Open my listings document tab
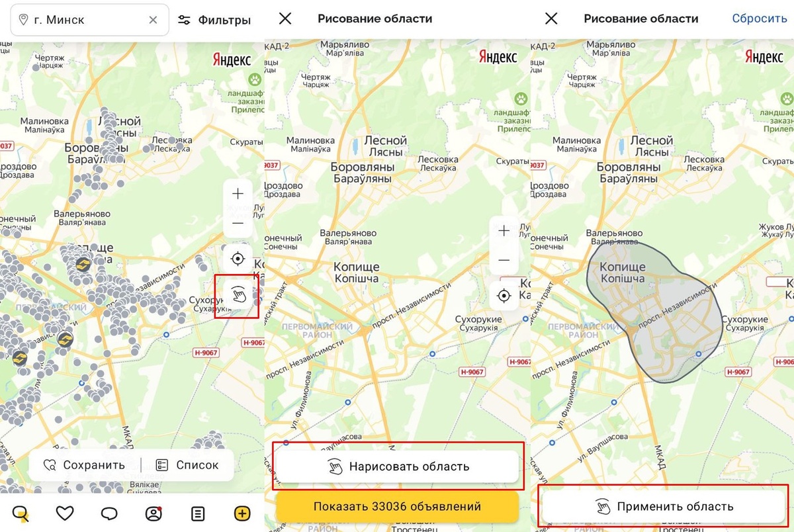The image size is (794, 532). coord(197,513)
